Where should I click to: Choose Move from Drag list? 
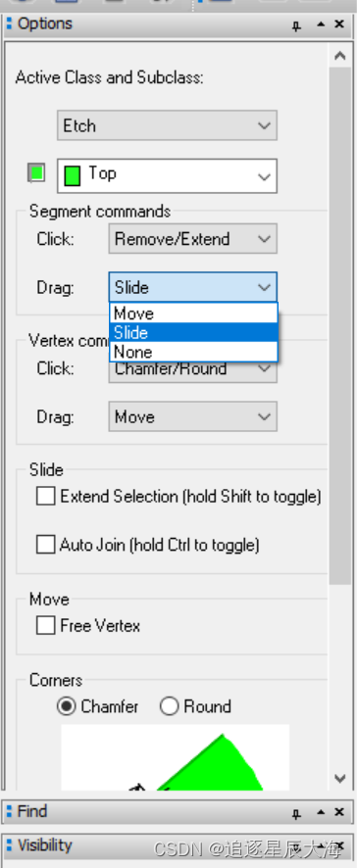pyautogui.click(x=193, y=313)
